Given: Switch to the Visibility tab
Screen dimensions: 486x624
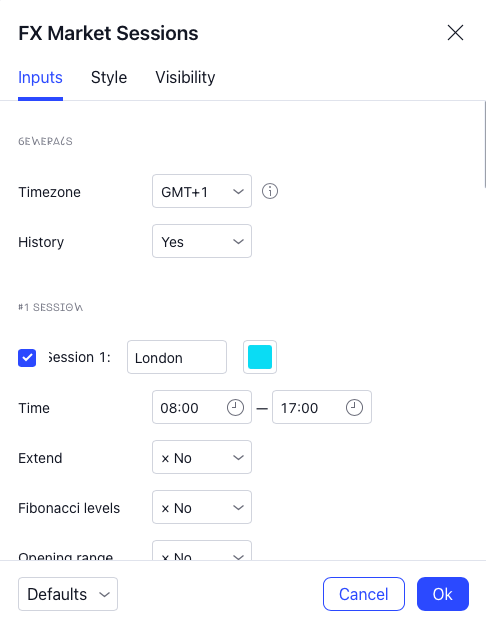Looking at the screenshot, I should point(185,77).
